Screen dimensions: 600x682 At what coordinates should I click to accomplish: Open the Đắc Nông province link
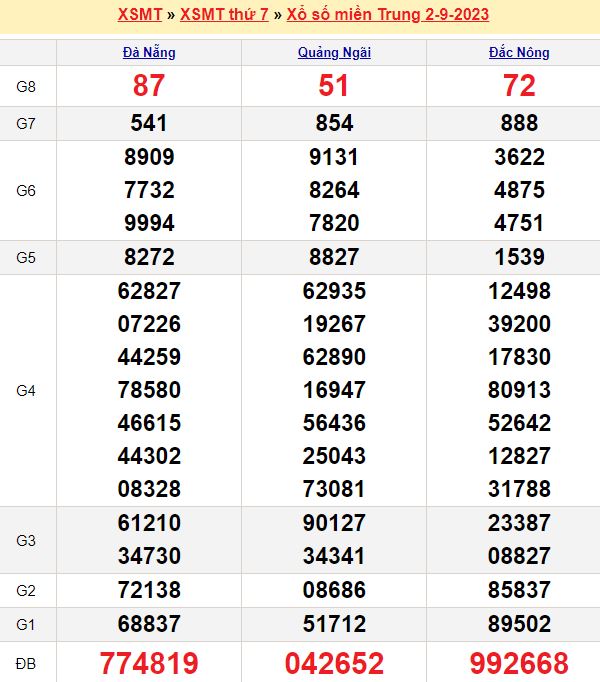[520, 53]
